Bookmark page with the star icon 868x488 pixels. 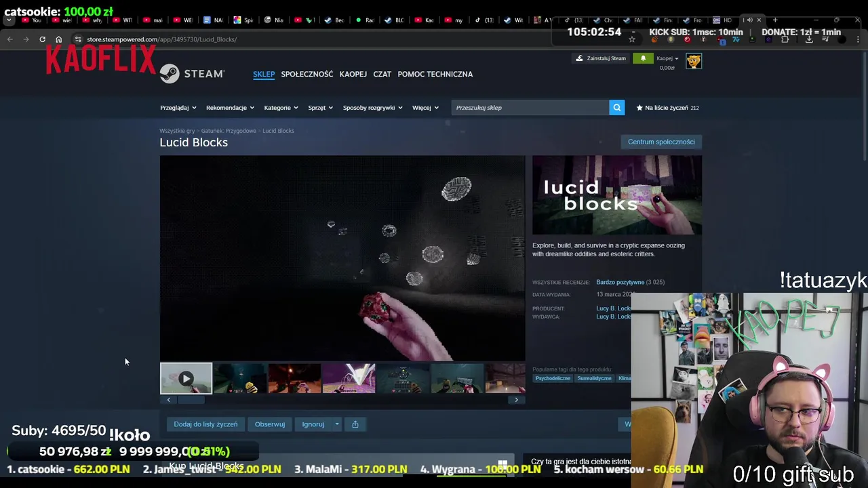pyautogui.click(x=632, y=39)
